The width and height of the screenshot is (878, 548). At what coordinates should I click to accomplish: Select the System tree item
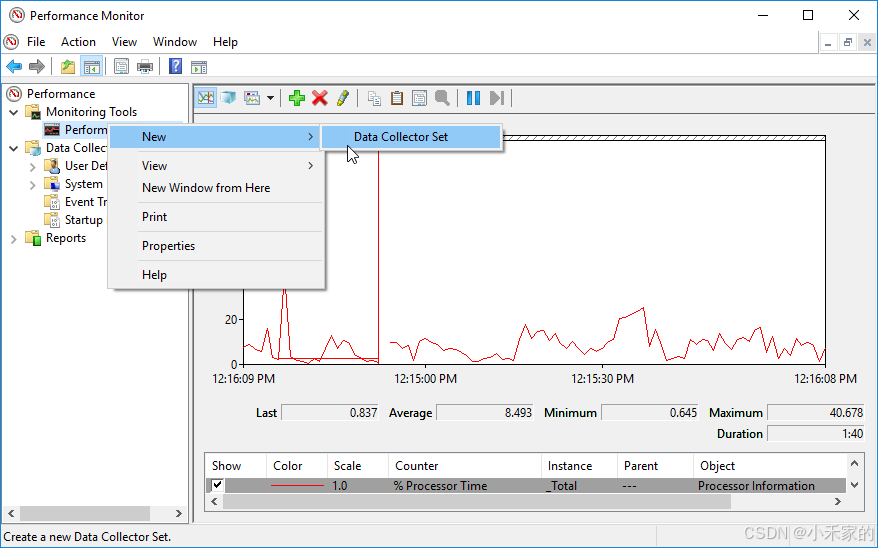coord(83,184)
